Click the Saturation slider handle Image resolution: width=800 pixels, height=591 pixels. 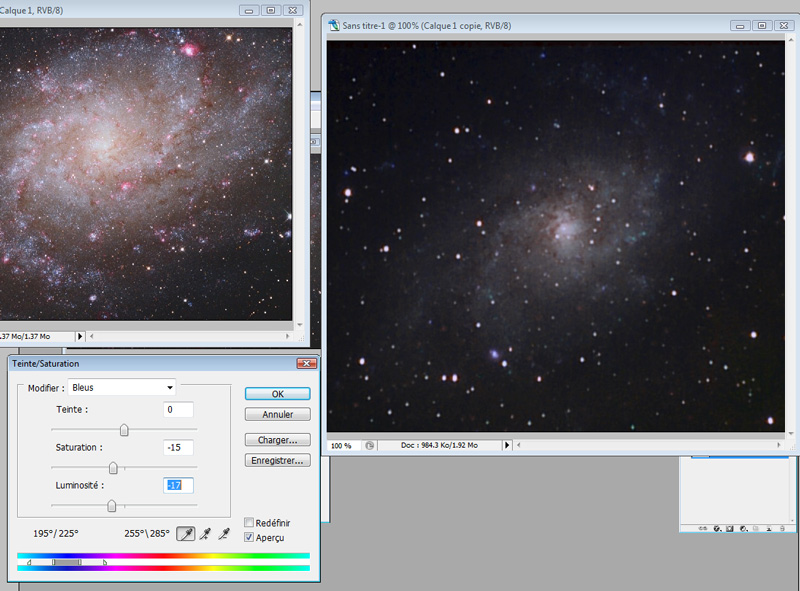pyautogui.click(x=113, y=468)
